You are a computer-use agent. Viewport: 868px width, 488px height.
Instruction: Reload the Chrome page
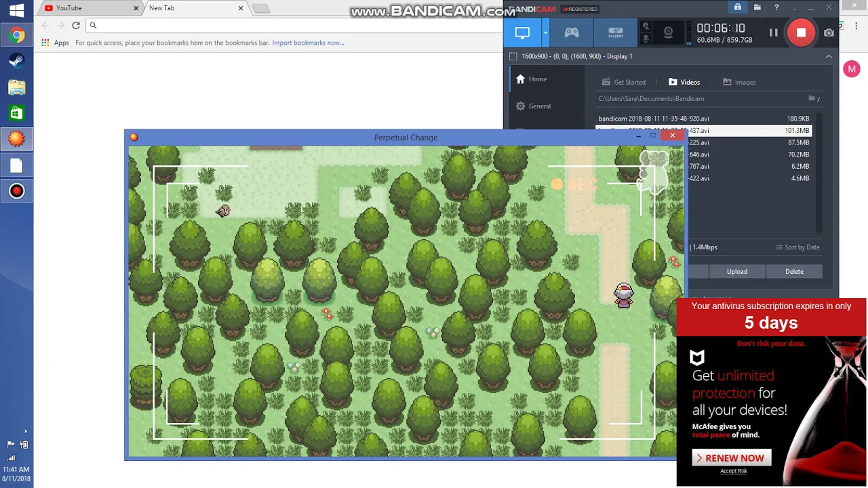tap(76, 25)
